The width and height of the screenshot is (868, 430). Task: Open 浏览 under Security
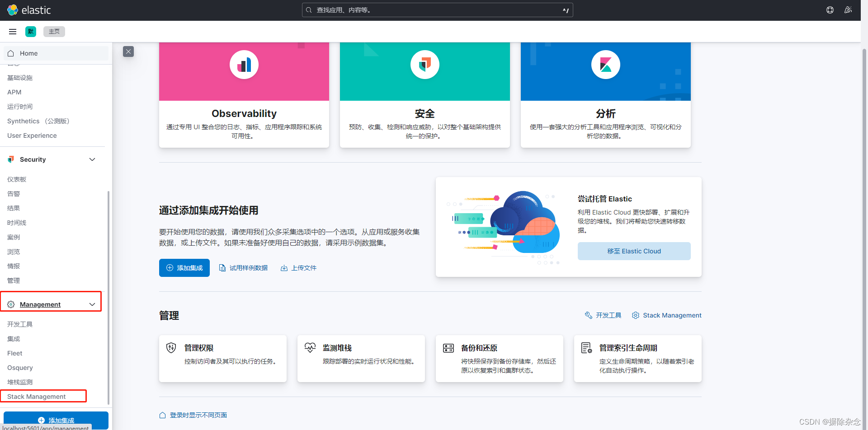tap(14, 252)
